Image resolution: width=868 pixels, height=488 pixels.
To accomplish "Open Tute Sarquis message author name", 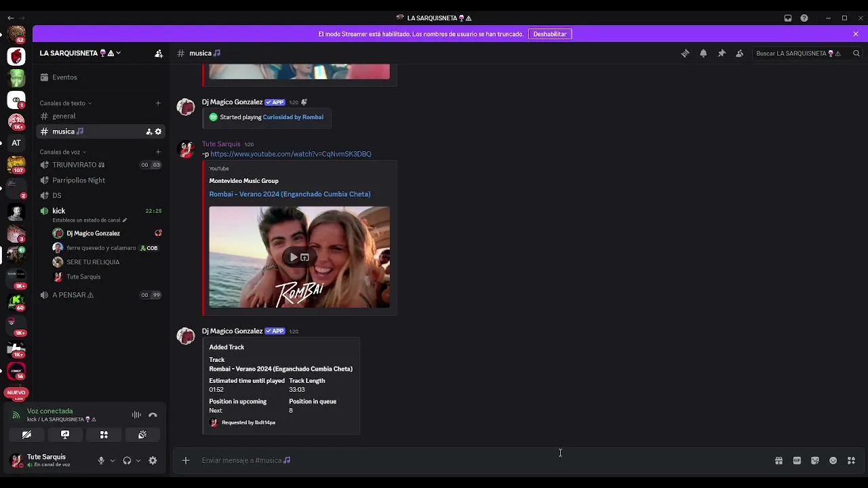I will coord(221,144).
